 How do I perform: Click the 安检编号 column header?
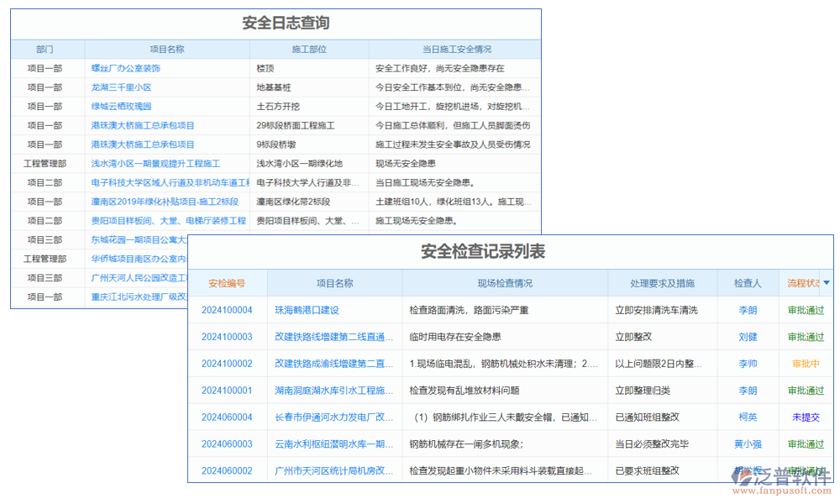[226, 283]
